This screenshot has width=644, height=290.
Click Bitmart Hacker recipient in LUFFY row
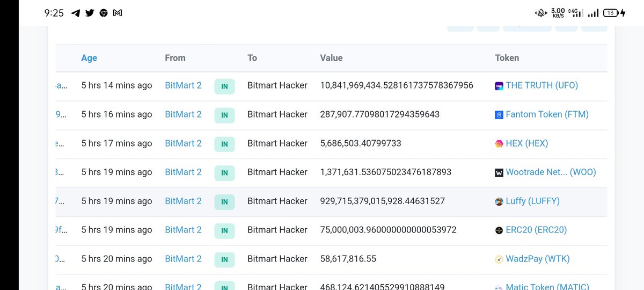[x=277, y=201]
